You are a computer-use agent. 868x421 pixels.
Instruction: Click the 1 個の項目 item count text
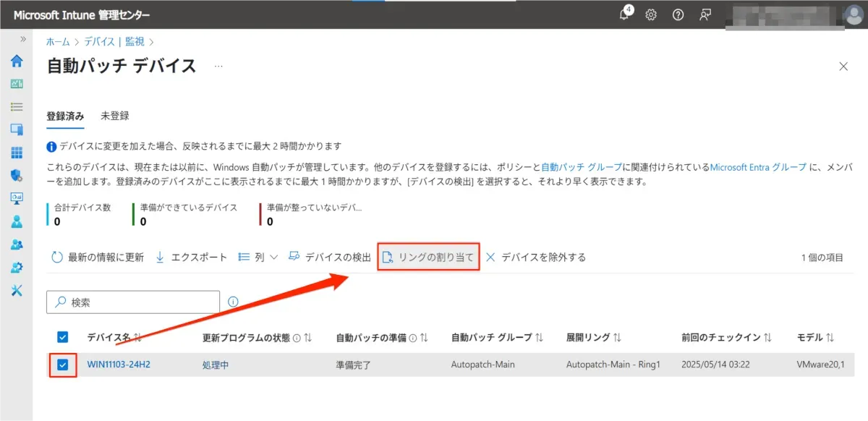click(822, 258)
